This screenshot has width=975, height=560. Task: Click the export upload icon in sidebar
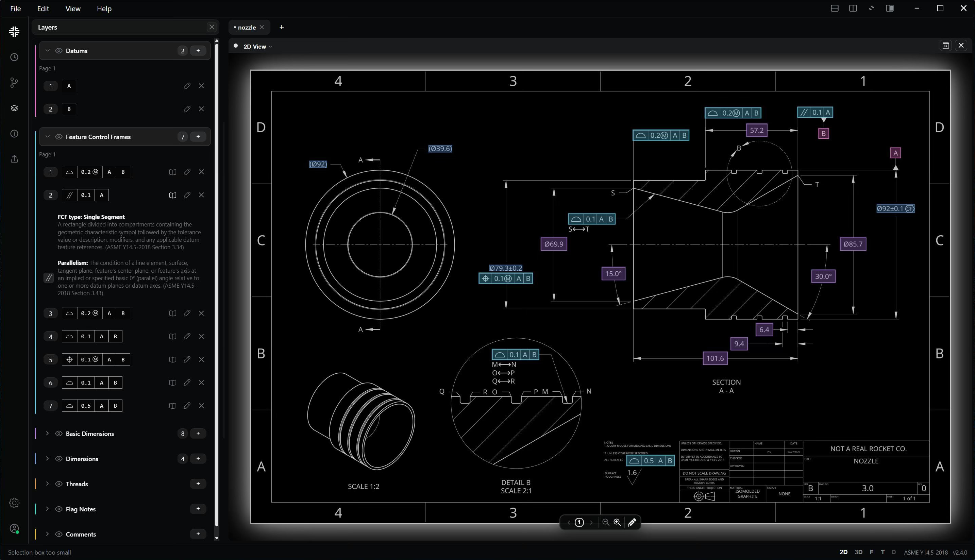14,159
